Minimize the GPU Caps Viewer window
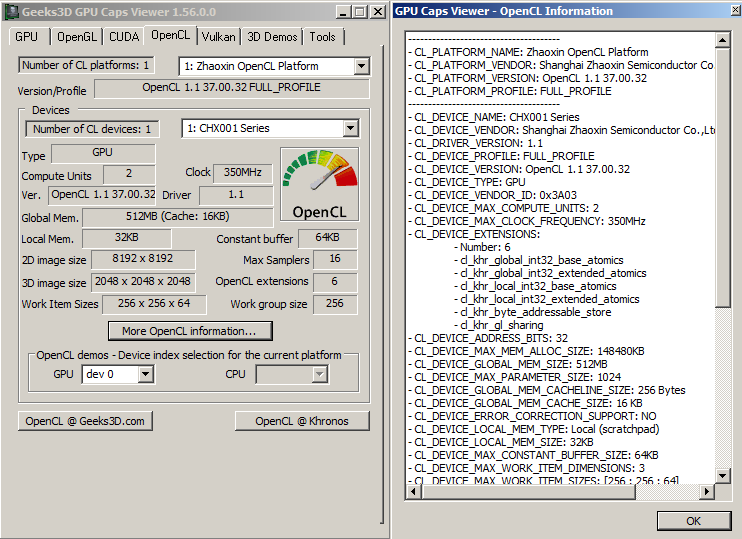Image resolution: width=742 pixels, height=539 pixels. [344, 12]
